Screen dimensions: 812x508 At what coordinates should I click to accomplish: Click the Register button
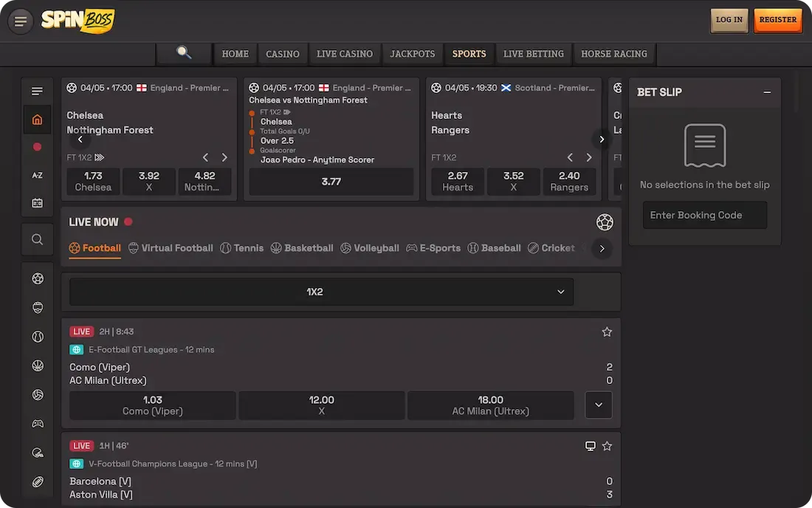tap(778, 21)
